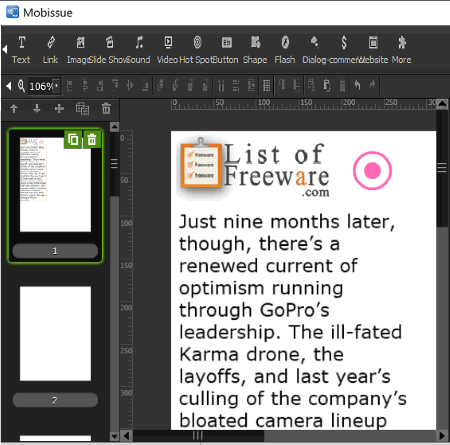
Task: Select page 1 thumbnail
Action: tap(55, 184)
